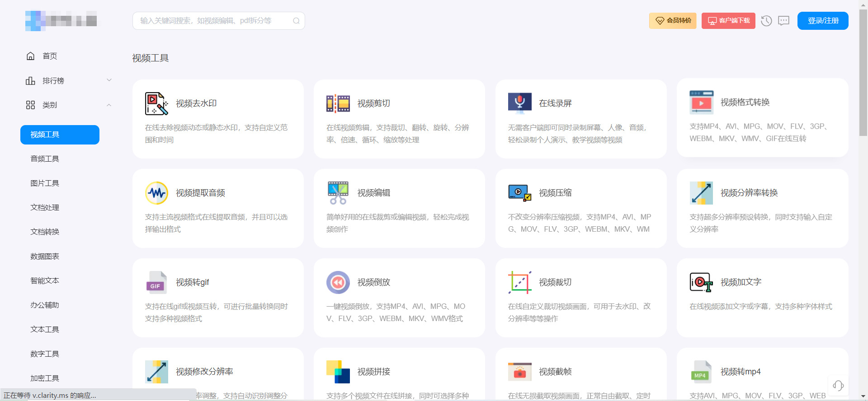Open the 视频倒放 title link

pyautogui.click(x=374, y=282)
